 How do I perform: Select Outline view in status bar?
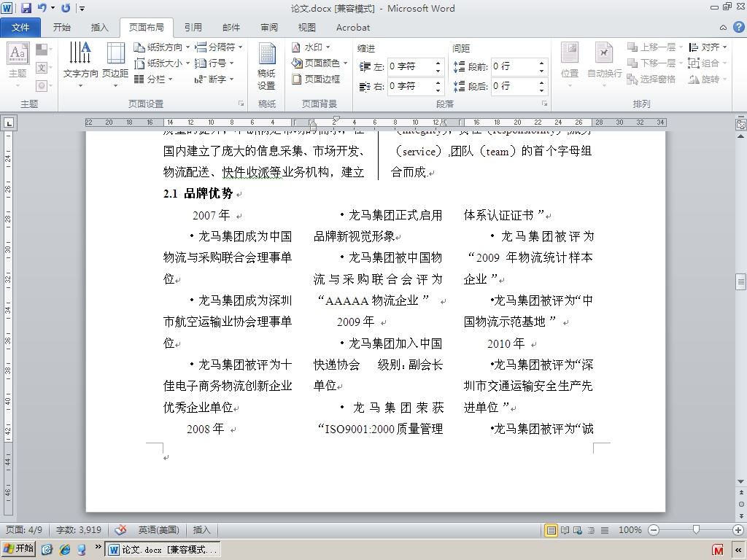click(x=591, y=530)
